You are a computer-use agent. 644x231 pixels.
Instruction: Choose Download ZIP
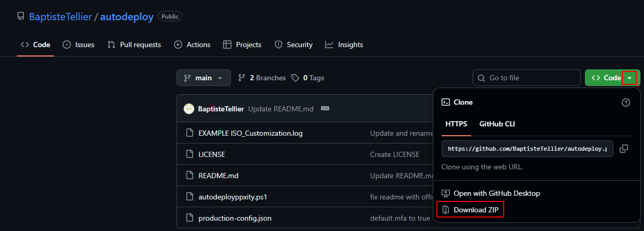click(471, 210)
